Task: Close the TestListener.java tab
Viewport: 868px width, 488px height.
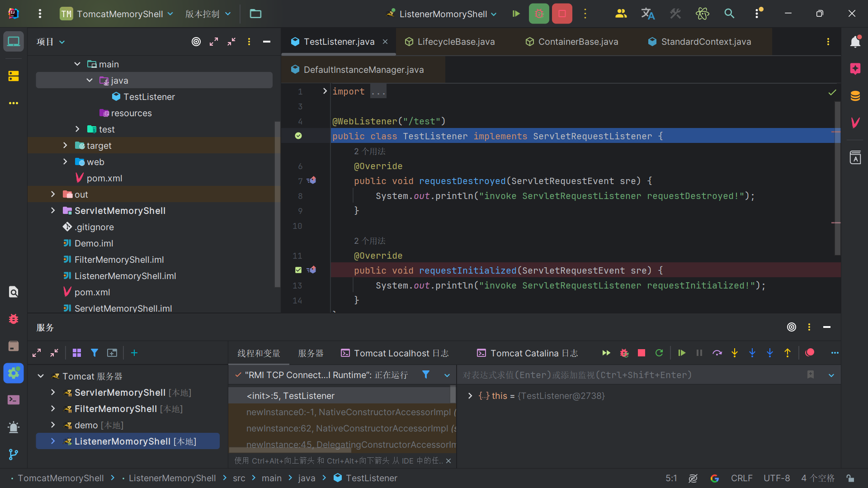Action: point(385,42)
